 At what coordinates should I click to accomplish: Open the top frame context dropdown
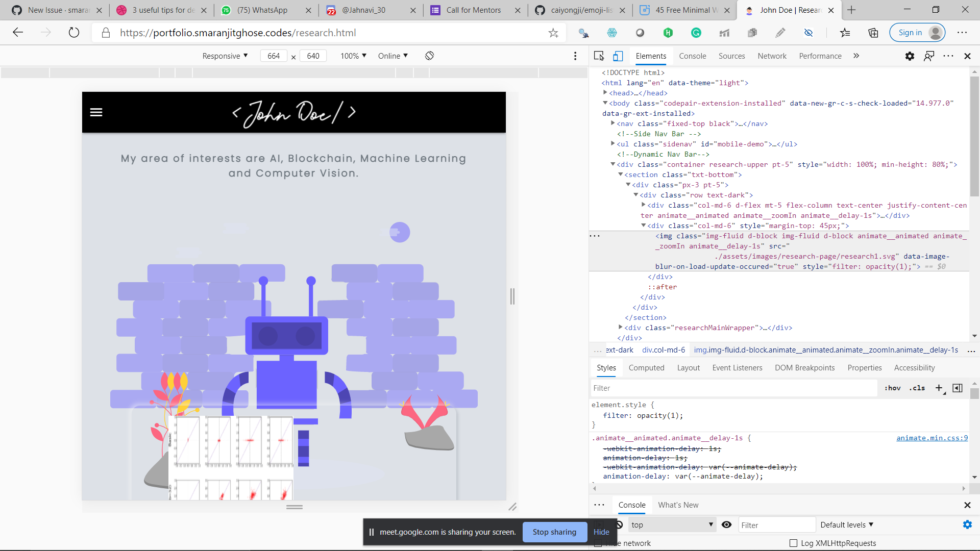671,524
